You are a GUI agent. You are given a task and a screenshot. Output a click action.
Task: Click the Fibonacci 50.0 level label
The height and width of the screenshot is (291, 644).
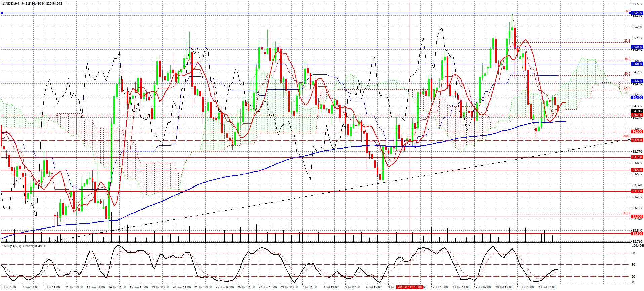[627, 74]
